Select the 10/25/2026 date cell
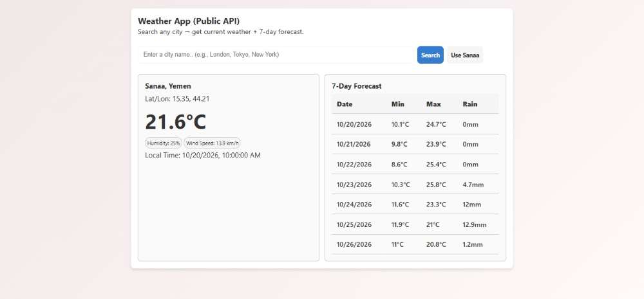 coord(354,225)
